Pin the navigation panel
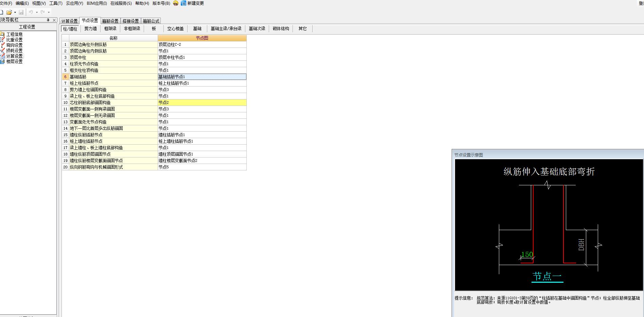The height and width of the screenshot is (317, 644). (48, 20)
